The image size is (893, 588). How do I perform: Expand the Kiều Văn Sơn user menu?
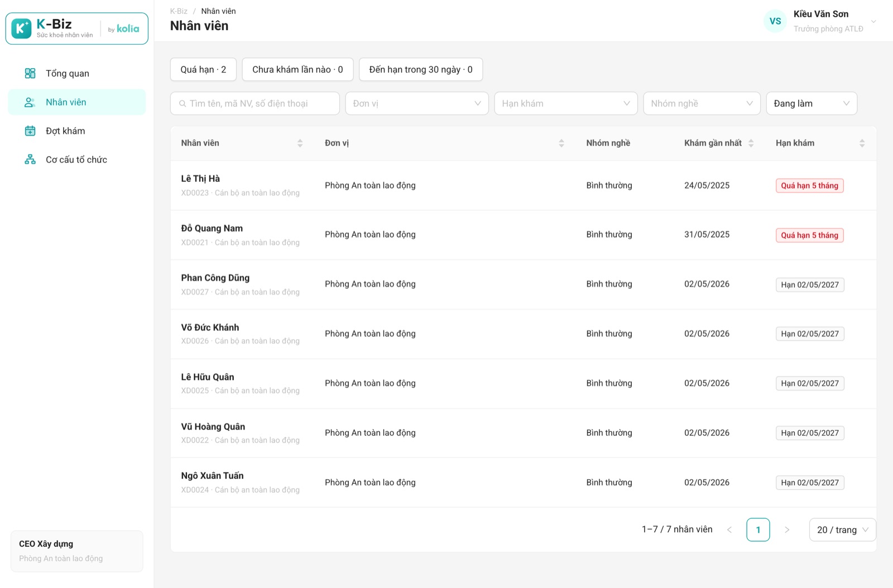click(x=873, y=22)
